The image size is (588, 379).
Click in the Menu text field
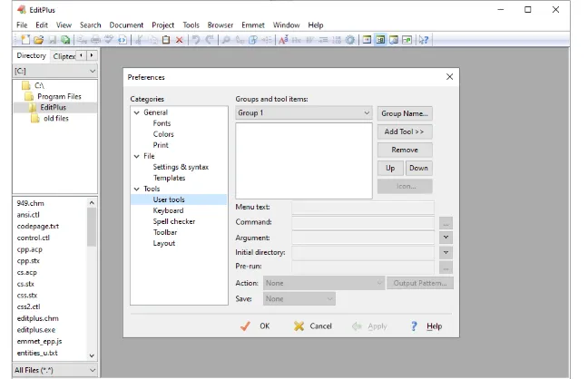pos(363,208)
